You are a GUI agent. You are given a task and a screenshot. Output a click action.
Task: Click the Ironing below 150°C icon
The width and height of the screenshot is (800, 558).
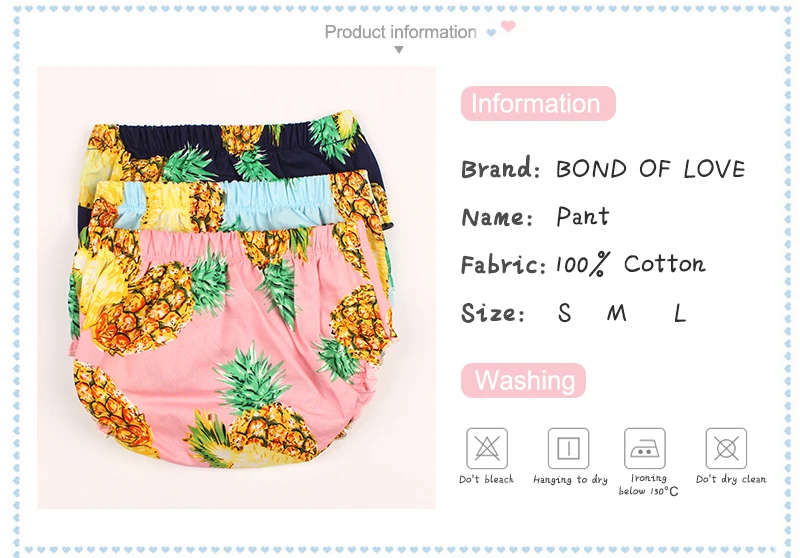coord(645,448)
